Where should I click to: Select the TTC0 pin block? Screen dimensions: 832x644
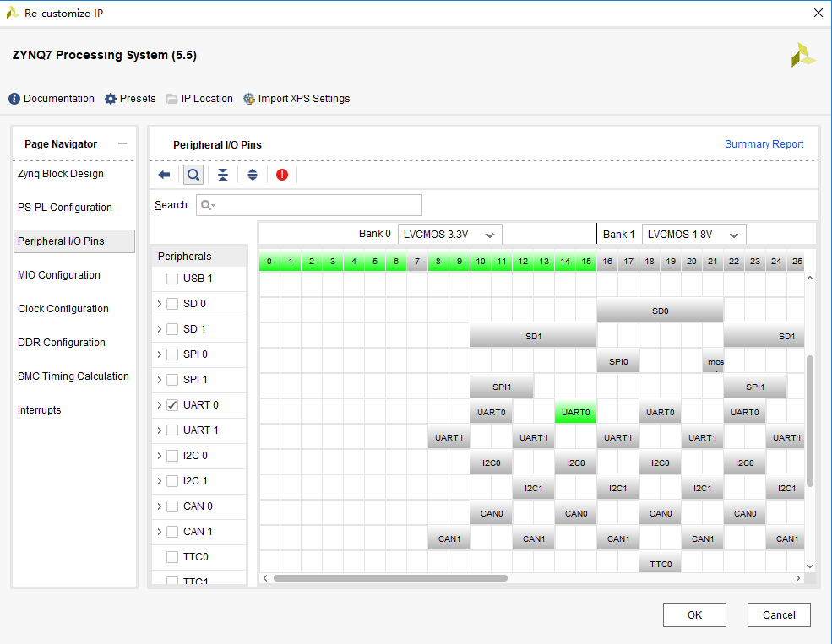click(661, 564)
